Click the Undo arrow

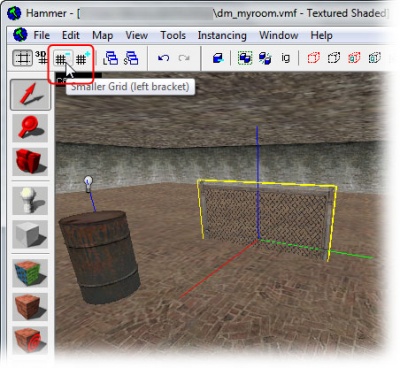163,58
